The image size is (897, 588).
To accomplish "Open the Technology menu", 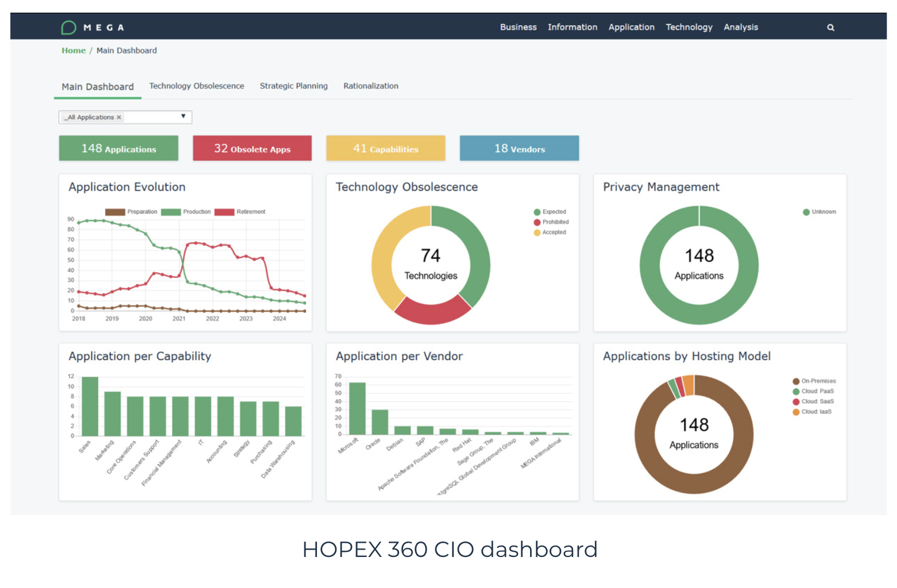I will tap(689, 27).
